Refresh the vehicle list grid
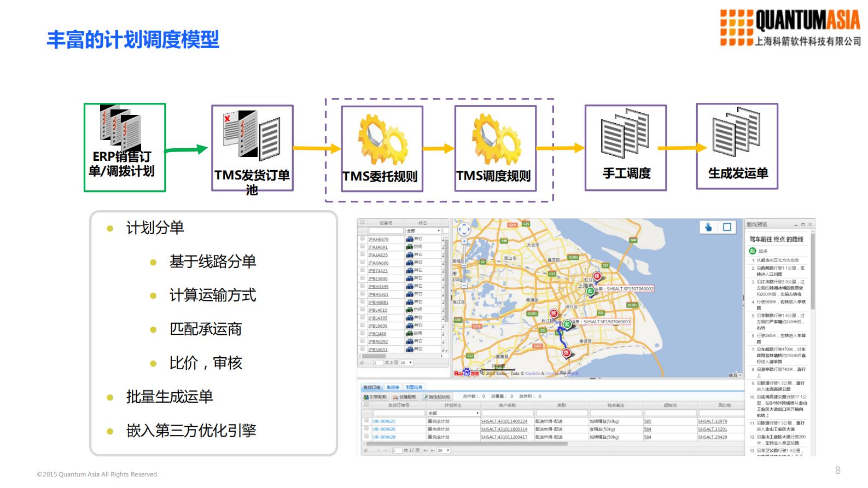The width and height of the screenshot is (868, 488). (x=362, y=363)
